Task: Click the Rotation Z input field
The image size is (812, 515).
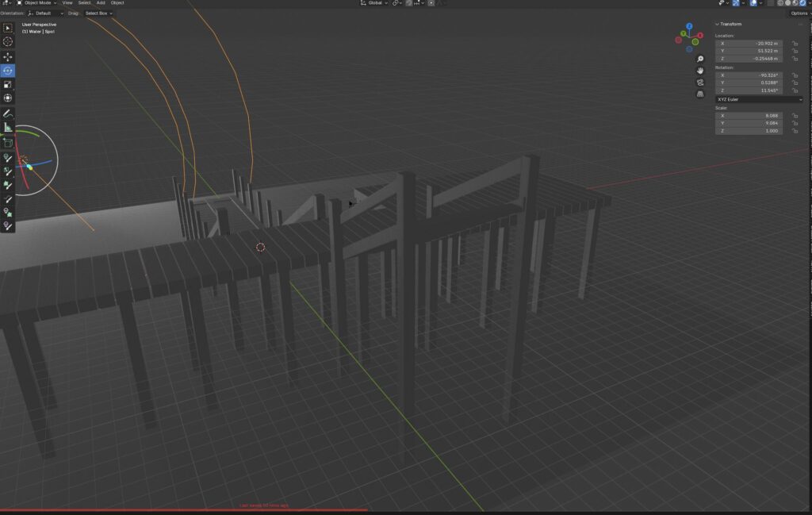Action: click(x=748, y=90)
